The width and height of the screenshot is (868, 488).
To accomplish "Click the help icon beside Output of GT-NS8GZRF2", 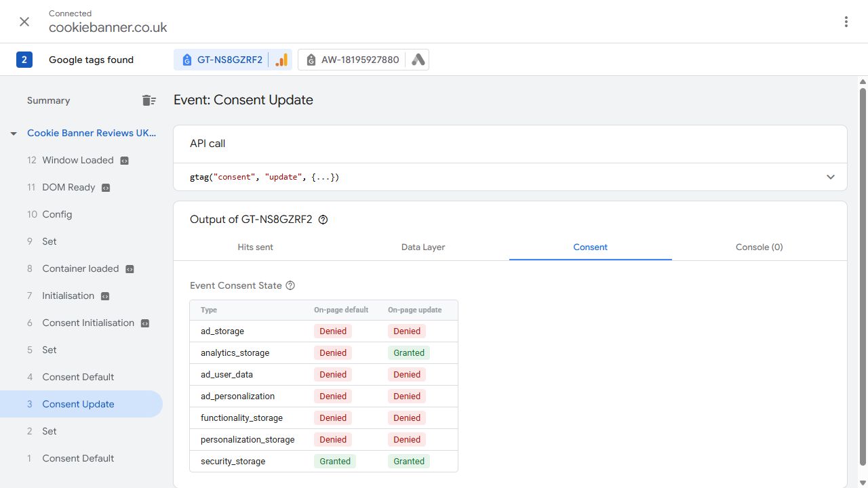I will [x=323, y=220].
